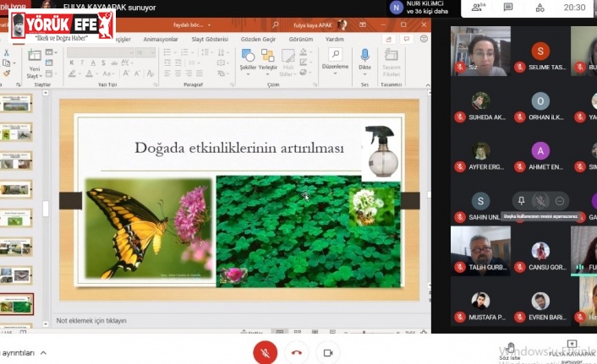
Task: Unmute the microphone in the call bar
Action: click(x=265, y=353)
